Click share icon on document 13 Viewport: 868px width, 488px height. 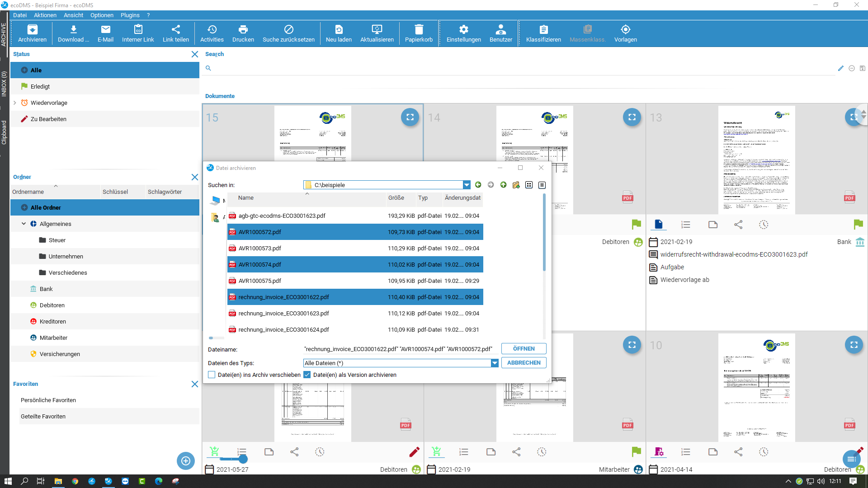(738, 225)
